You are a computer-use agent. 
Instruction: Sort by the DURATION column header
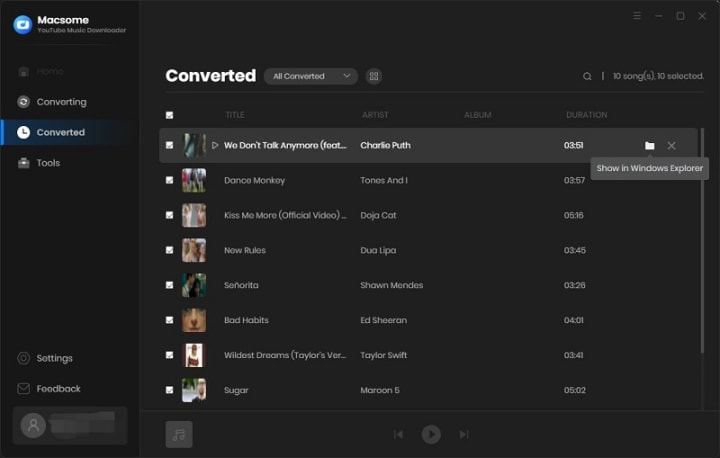coord(586,115)
